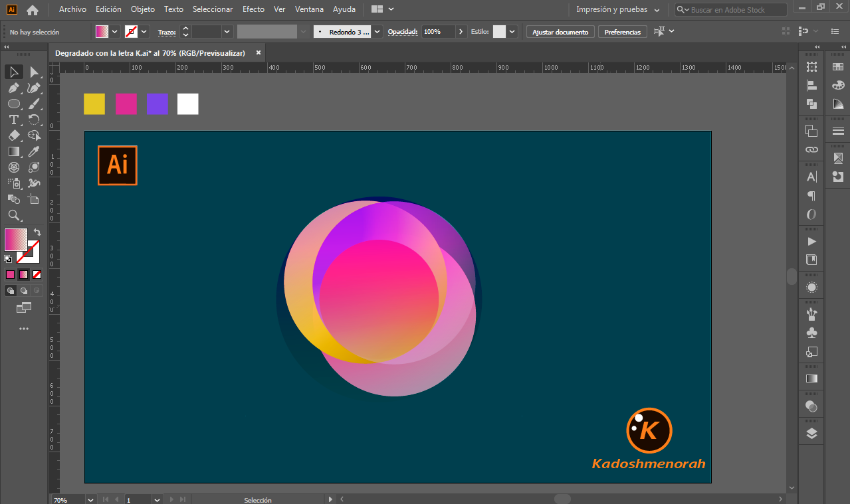Set paint mode to Gradient
This screenshot has height=504, width=850.
[23, 274]
